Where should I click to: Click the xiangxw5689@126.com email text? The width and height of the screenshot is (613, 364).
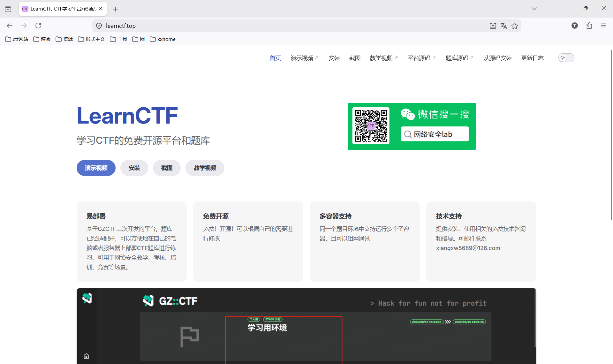click(468, 248)
